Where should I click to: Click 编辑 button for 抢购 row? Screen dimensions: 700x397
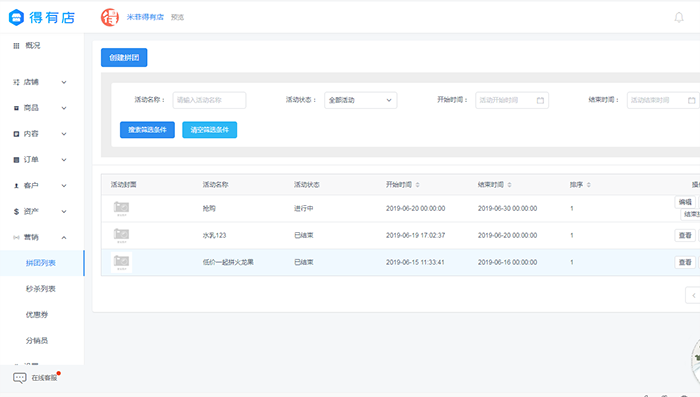click(x=685, y=202)
